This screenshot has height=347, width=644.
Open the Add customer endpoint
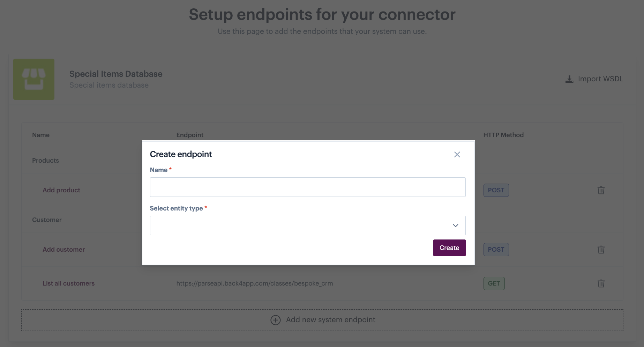pyautogui.click(x=63, y=250)
